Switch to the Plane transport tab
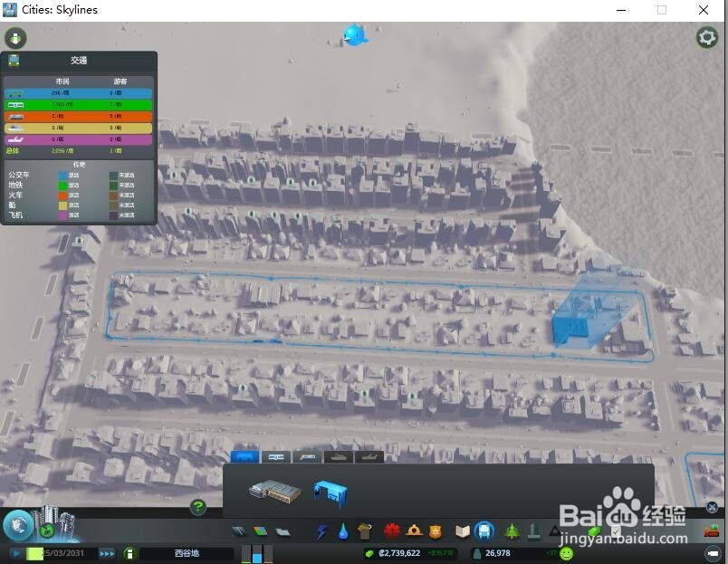Screen dimensions: 728x564 [369, 457]
